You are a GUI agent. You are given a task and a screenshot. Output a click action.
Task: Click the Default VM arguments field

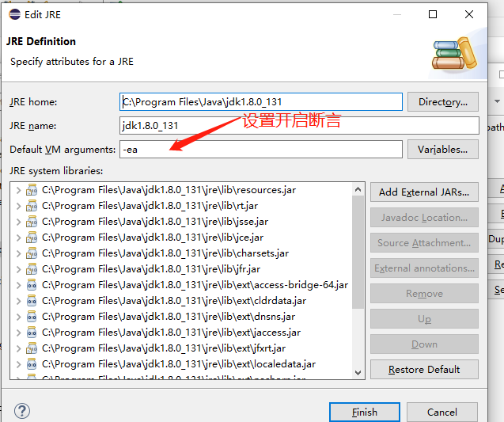[x=261, y=149]
